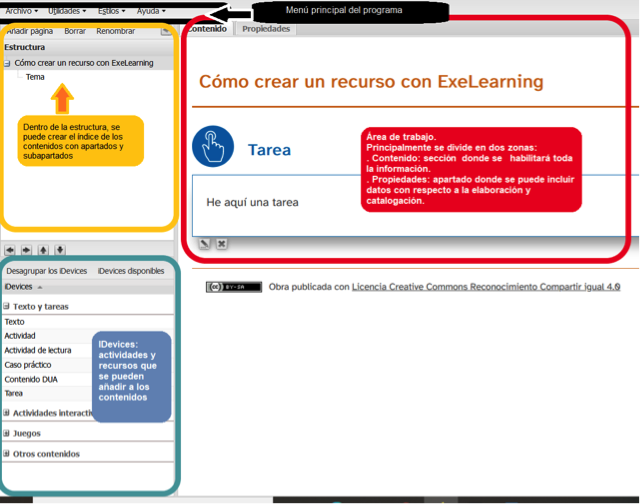Viewport: 640px width, 504px height.
Task: Click the edit pencil icon under Tarea
Action: [204, 244]
